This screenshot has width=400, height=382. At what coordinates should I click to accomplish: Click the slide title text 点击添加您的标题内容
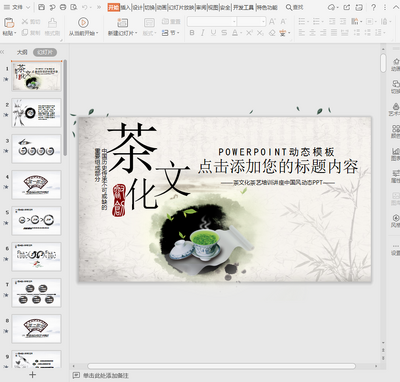[278, 167]
